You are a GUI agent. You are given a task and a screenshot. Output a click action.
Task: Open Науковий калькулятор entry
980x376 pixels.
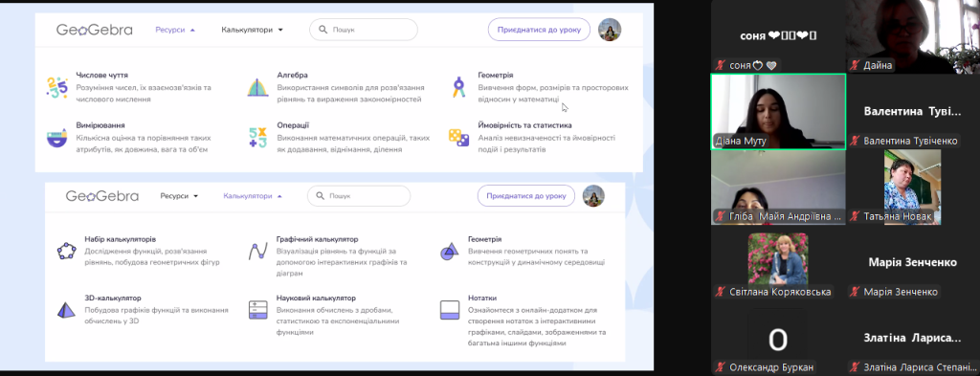tap(316, 299)
